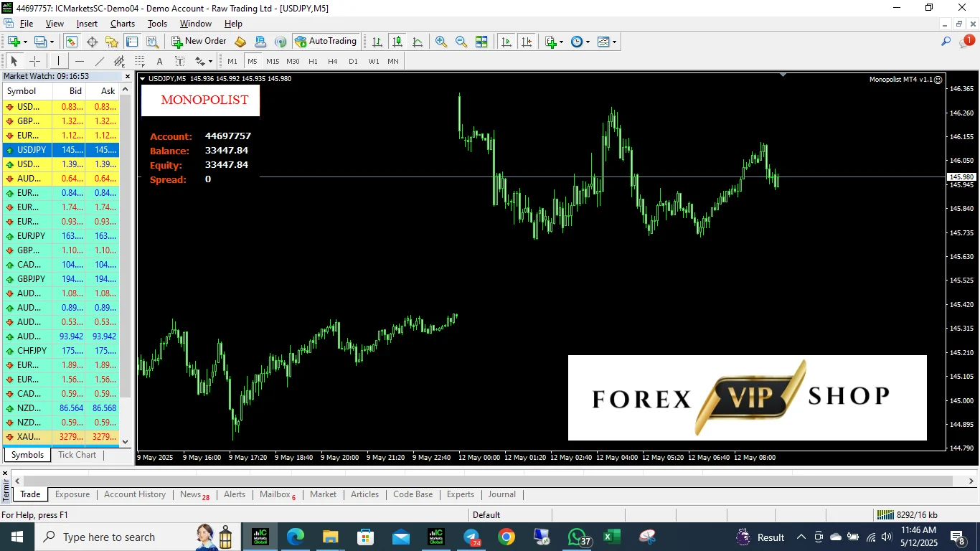Screen dimensions: 980x551
Task: Expand the Profiles dropdown arrow
Action: tap(52, 42)
